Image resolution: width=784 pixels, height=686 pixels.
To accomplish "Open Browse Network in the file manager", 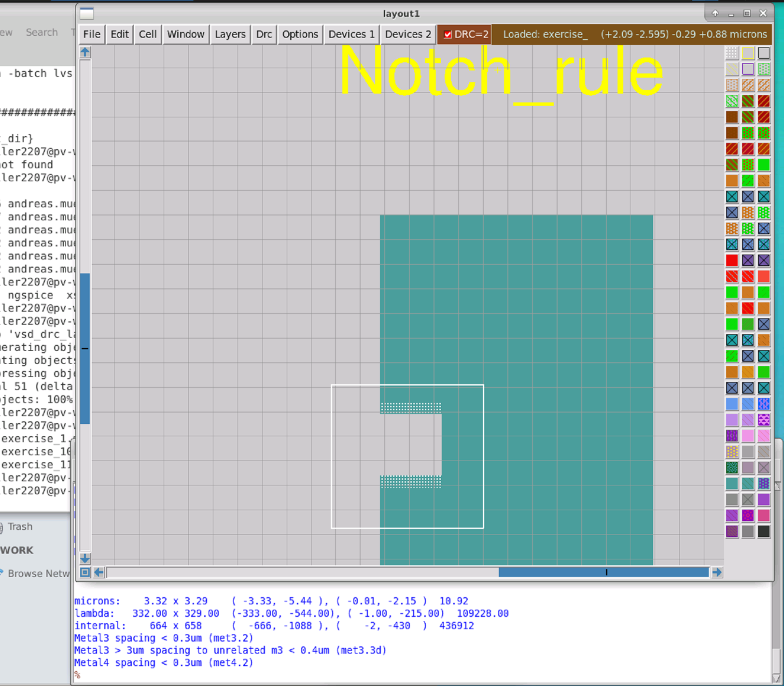I will tap(39, 573).
